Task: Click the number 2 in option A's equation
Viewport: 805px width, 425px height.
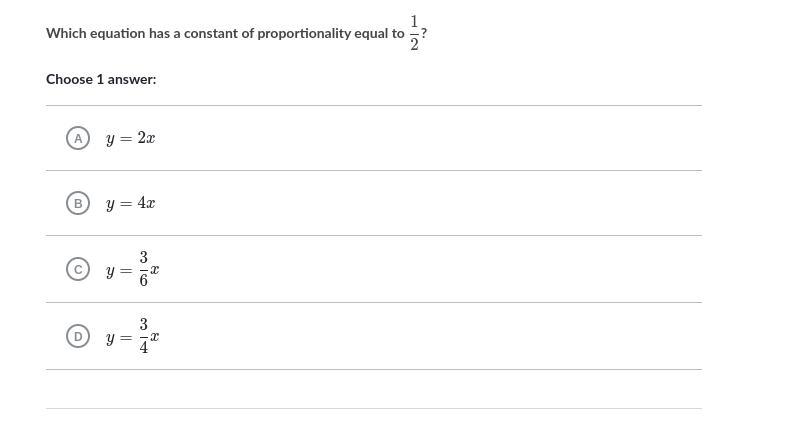Action: [142, 138]
